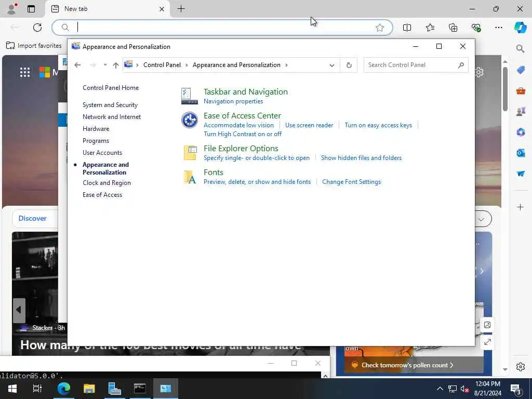Open Edge tab actions menu icon
The width and height of the screenshot is (532, 399).
tap(31, 9)
